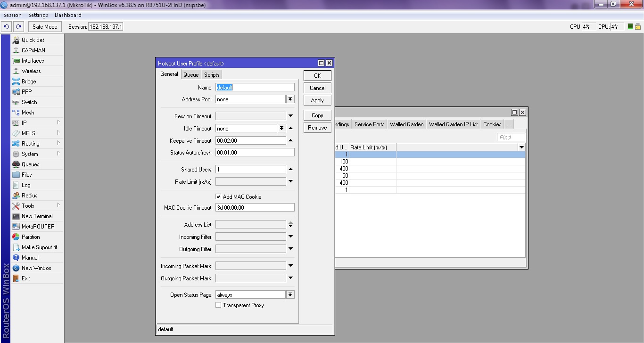Image resolution: width=644 pixels, height=343 pixels.
Task: Open Log in the sidebar
Action: click(x=37, y=185)
